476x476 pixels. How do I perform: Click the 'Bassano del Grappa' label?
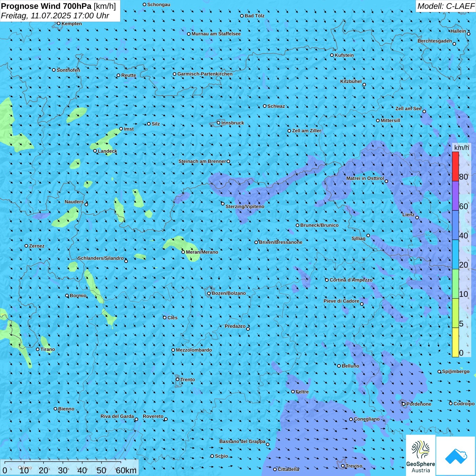pyautogui.click(x=242, y=441)
